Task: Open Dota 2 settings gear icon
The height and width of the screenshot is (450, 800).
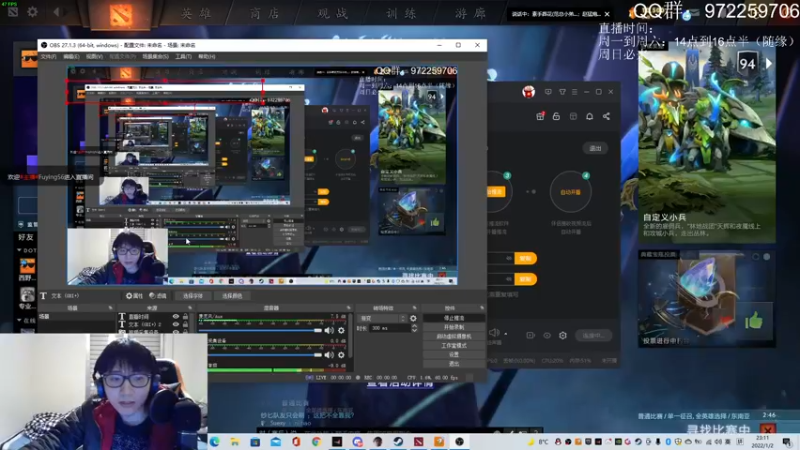Action: coord(32,12)
